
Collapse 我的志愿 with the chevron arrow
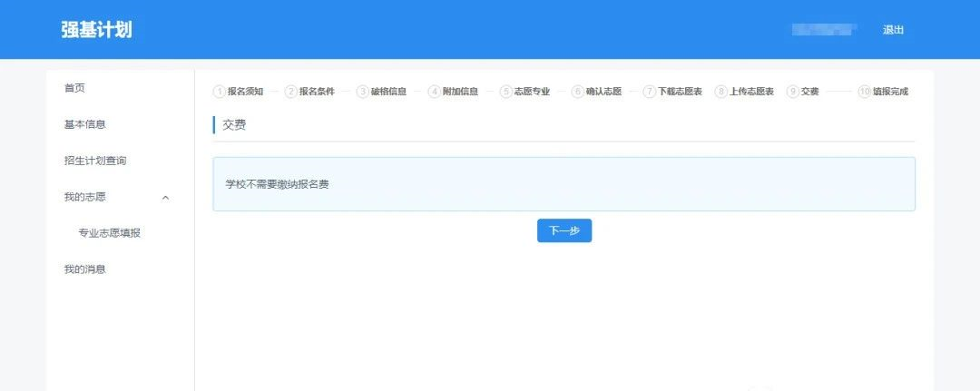(x=166, y=198)
